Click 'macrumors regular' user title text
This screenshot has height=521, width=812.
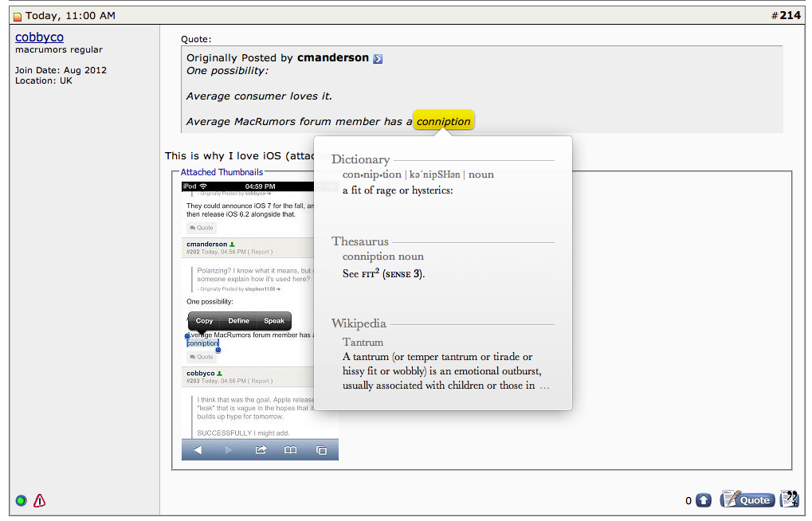click(58, 49)
